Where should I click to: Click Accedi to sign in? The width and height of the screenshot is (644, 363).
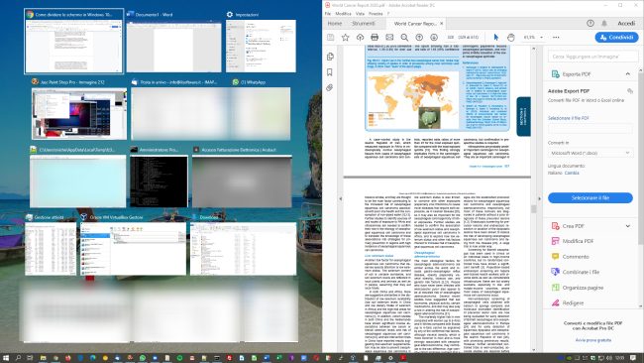626,24
